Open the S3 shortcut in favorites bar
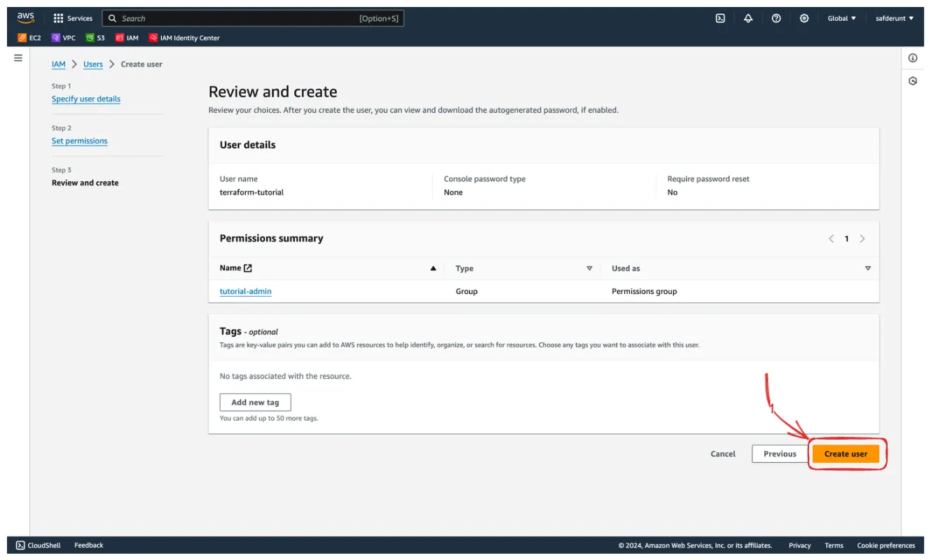The height and width of the screenshot is (560, 931). pyautogui.click(x=95, y=38)
